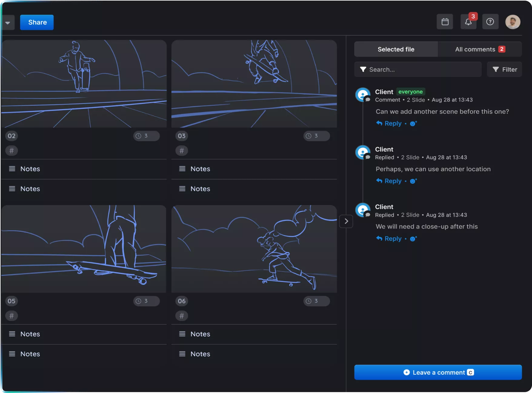Open the user profile avatar
Screen dimensions: 532x393
[x=513, y=22]
